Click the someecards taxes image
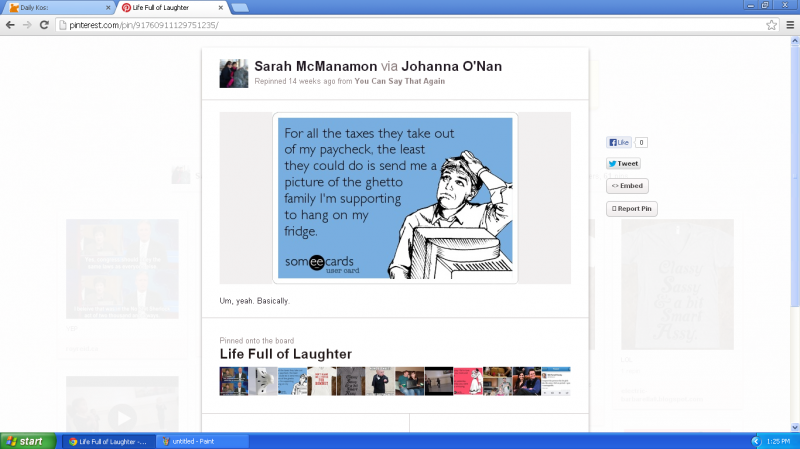 (x=395, y=198)
